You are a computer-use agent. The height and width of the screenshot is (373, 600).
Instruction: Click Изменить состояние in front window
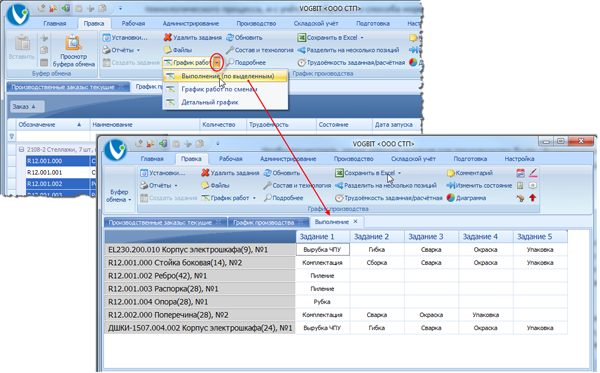click(x=479, y=186)
